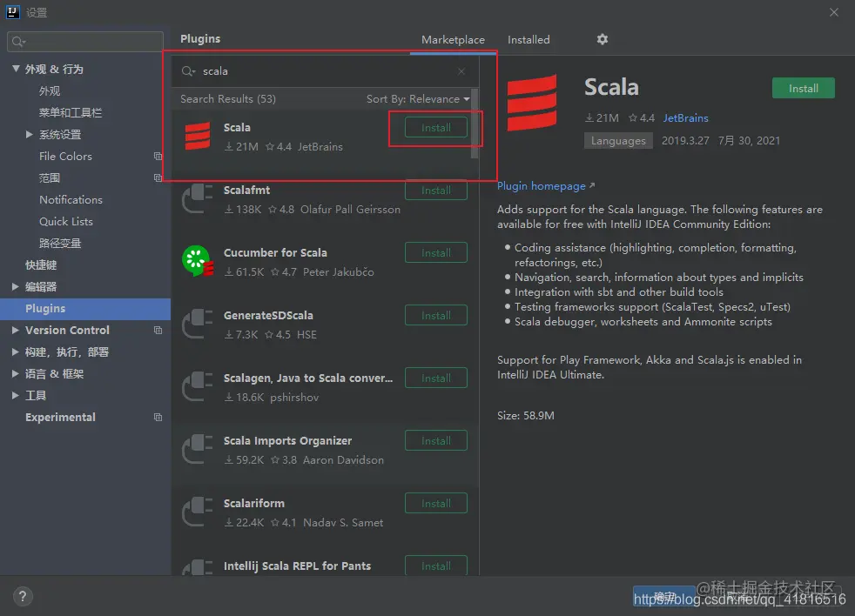
Task: Click the Cucumber for Scala plugin icon
Action: pos(198,261)
